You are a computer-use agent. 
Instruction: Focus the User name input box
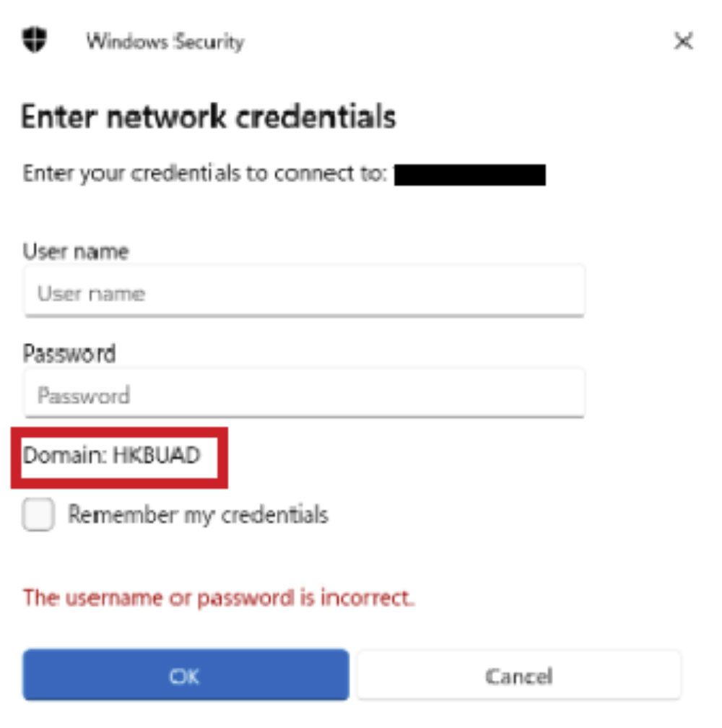tap(303, 292)
